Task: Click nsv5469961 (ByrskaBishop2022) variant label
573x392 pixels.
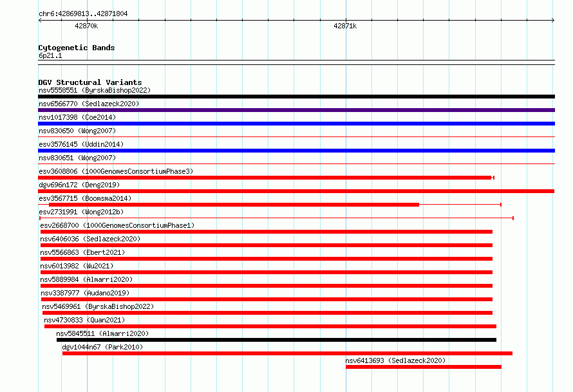Action: click(x=98, y=306)
